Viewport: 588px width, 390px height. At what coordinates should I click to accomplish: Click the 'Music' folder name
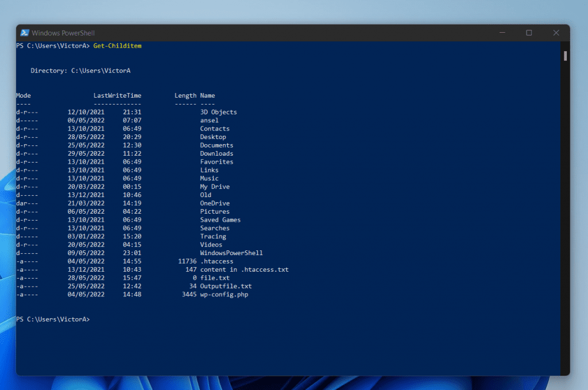coord(209,179)
